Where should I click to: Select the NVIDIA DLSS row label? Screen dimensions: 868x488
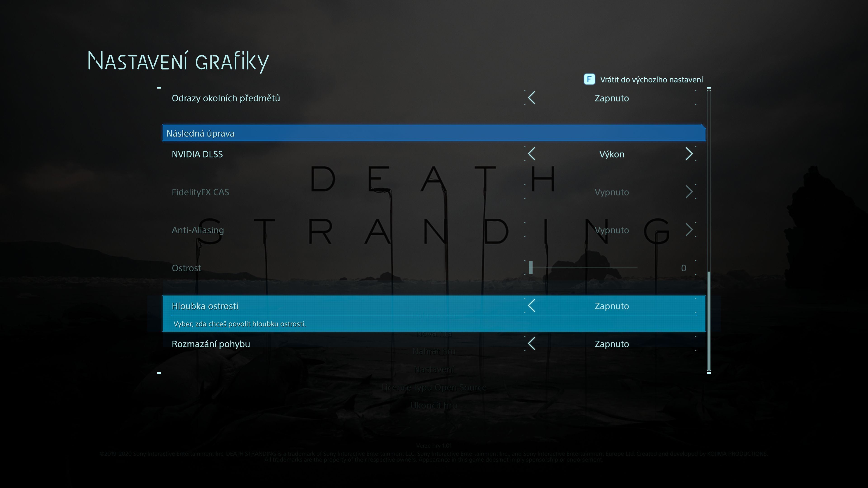click(197, 154)
